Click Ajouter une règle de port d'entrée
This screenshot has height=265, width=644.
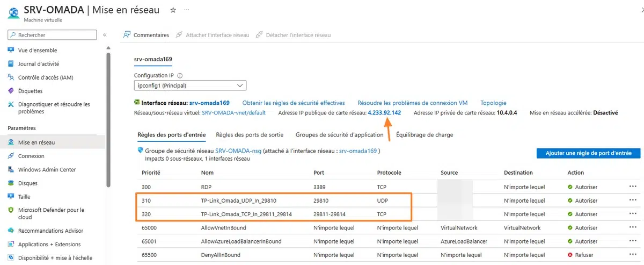click(588, 153)
